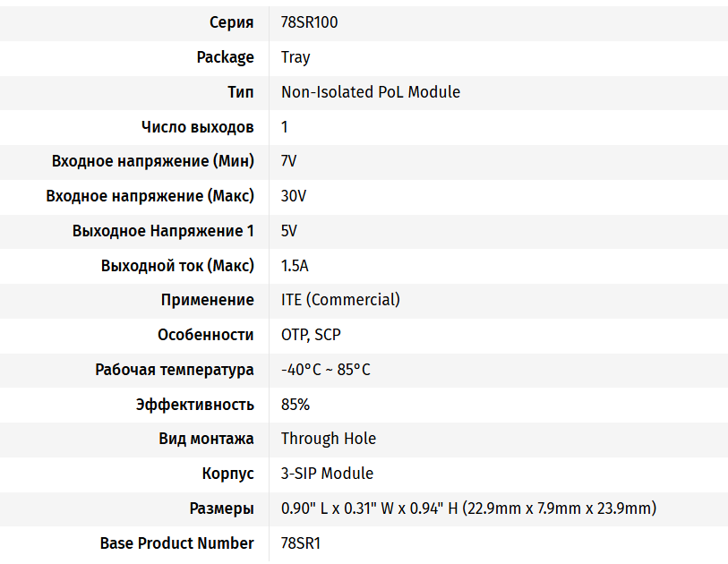728x564 pixels.
Task: Select the dimensions value in the Размеры row
Action: pyautogui.click(x=468, y=508)
